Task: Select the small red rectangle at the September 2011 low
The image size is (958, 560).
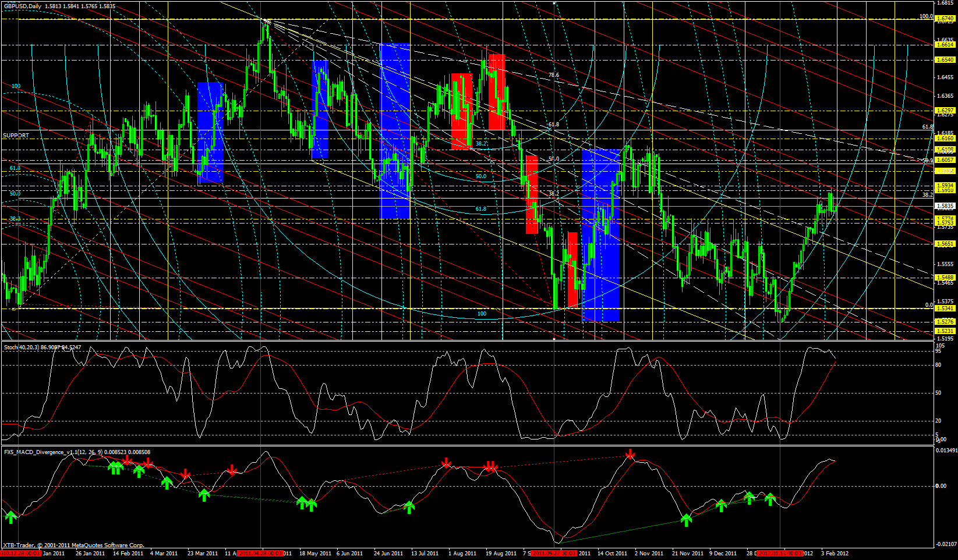Action: [572, 270]
